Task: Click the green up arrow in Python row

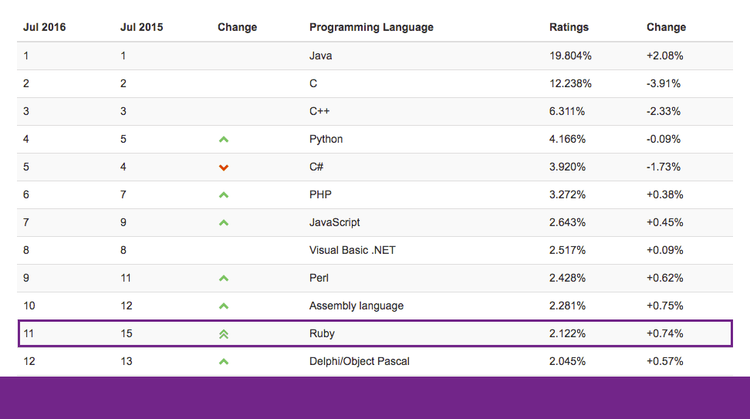Action: [x=224, y=139]
